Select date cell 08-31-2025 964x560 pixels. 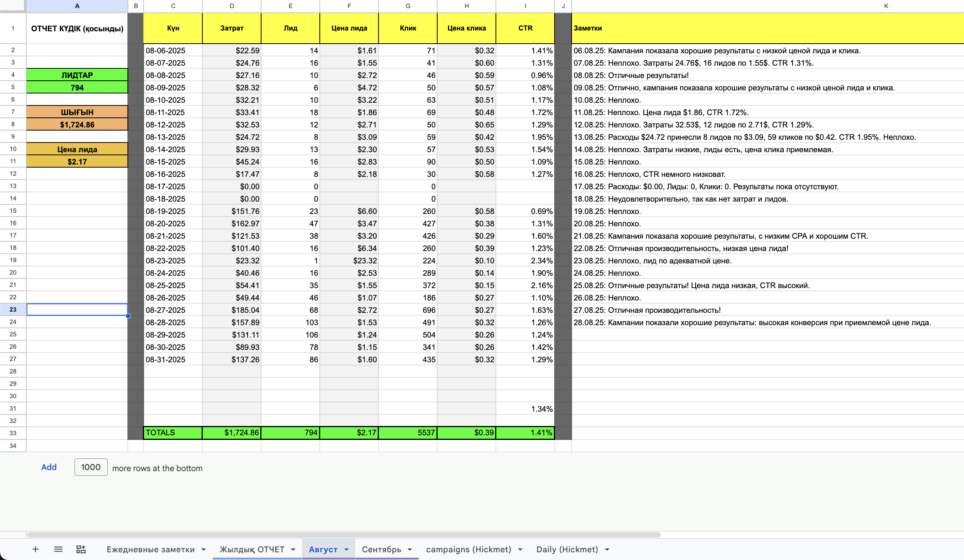tap(173, 359)
